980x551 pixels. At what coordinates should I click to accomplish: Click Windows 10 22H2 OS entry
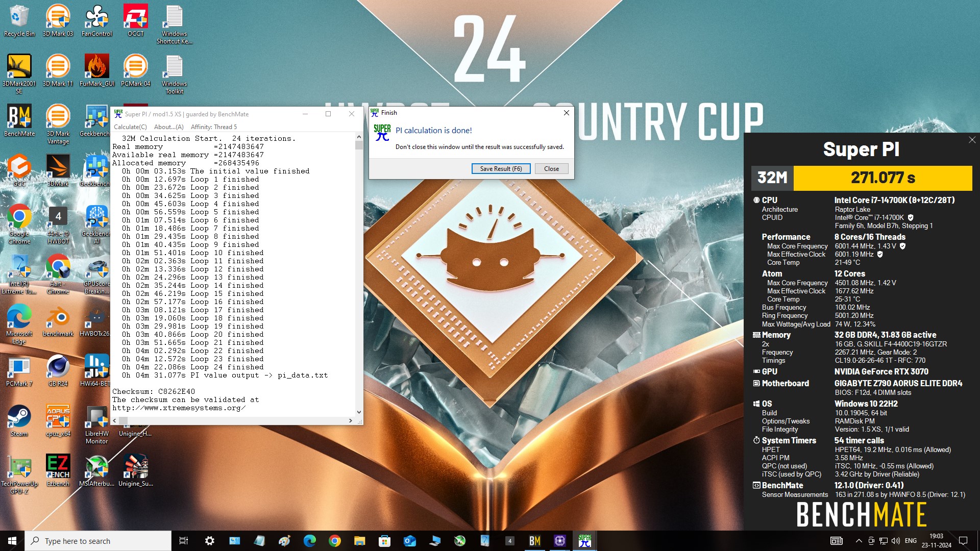(866, 404)
